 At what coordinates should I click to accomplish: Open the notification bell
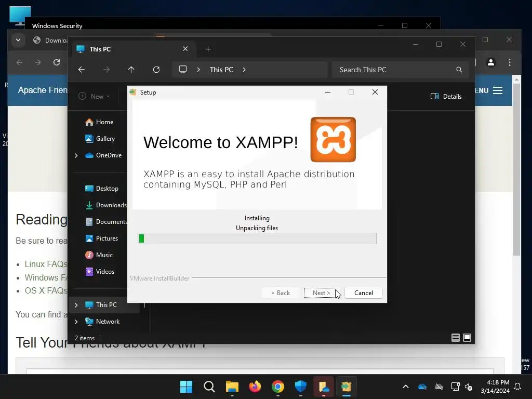pyautogui.click(x=518, y=387)
